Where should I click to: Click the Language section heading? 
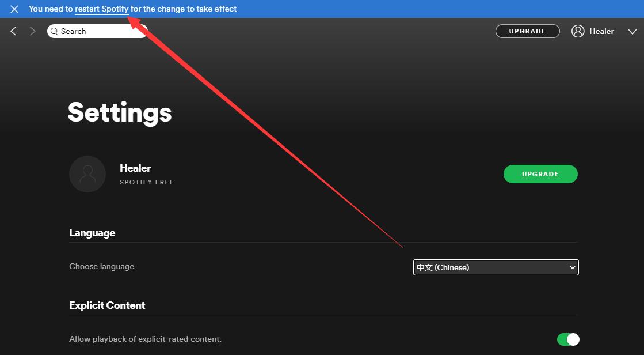92,233
